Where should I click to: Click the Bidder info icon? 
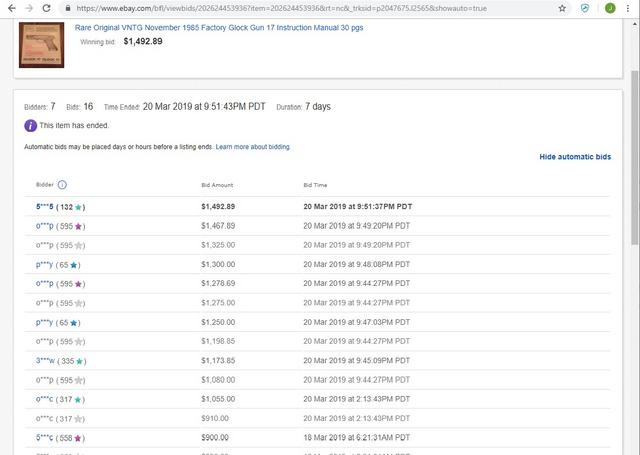(x=62, y=185)
